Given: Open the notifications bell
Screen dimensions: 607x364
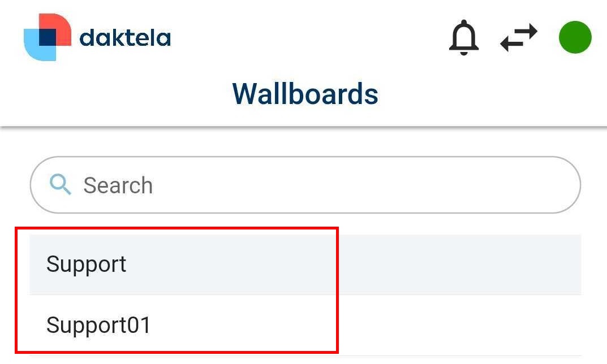Looking at the screenshot, I should pos(464,38).
